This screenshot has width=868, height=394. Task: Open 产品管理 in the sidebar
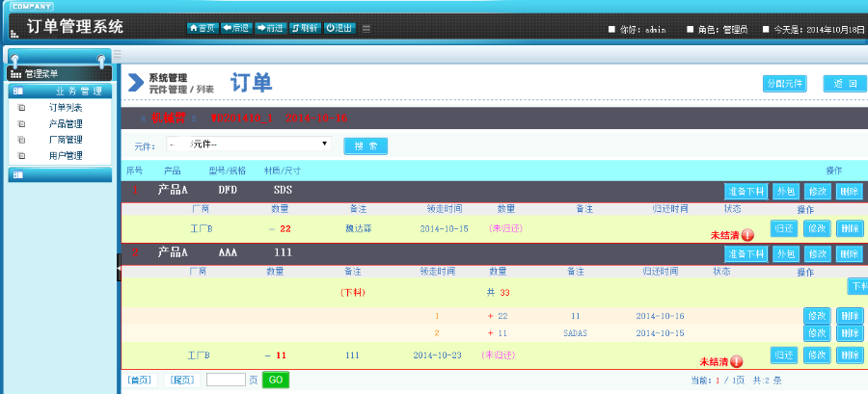[x=66, y=123]
